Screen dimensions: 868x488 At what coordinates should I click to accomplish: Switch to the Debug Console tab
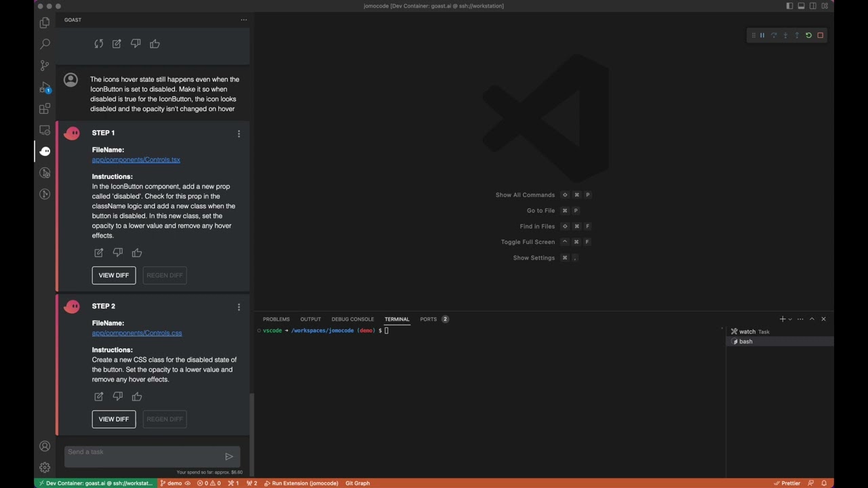(x=353, y=319)
